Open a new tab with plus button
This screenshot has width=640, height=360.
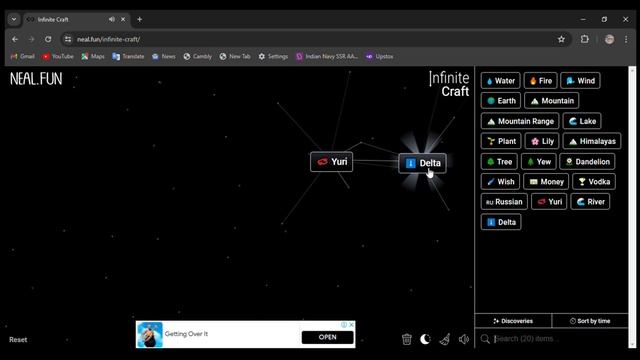pyautogui.click(x=140, y=19)
